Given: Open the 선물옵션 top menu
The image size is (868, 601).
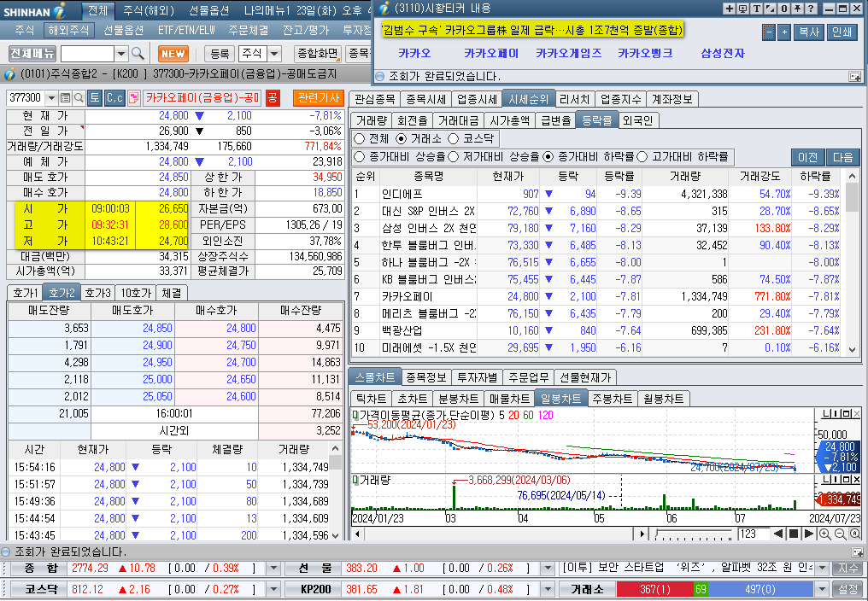Looking at the screenshot, I should pos(209,10).
